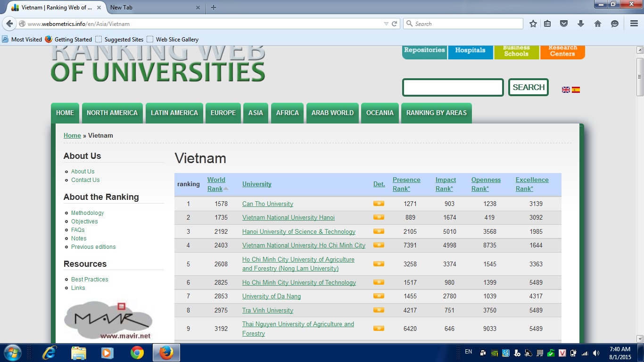Viewport: 644px width, 362px height.
Task: Click the page vertical scrollbar thumb
Action: coord(640,77)
